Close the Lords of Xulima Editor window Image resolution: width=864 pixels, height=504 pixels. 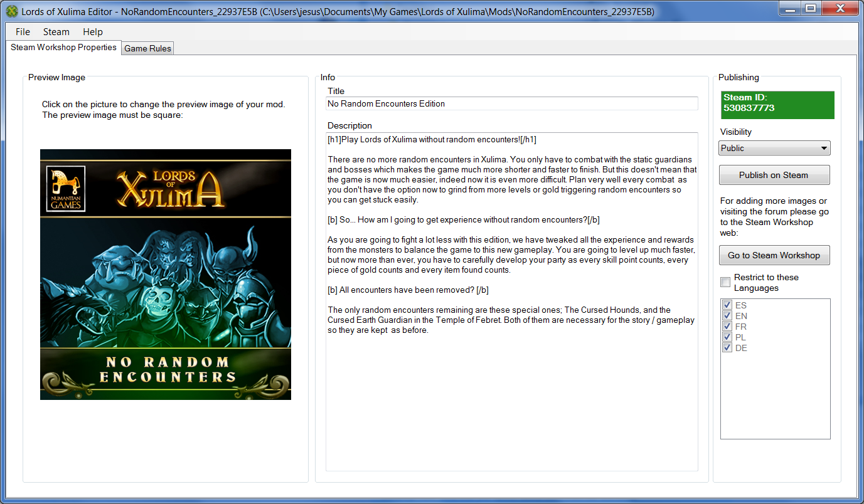pos(840,8)
